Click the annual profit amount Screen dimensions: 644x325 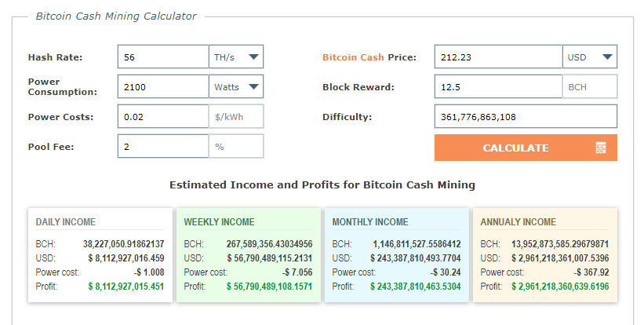click(560, 287)
